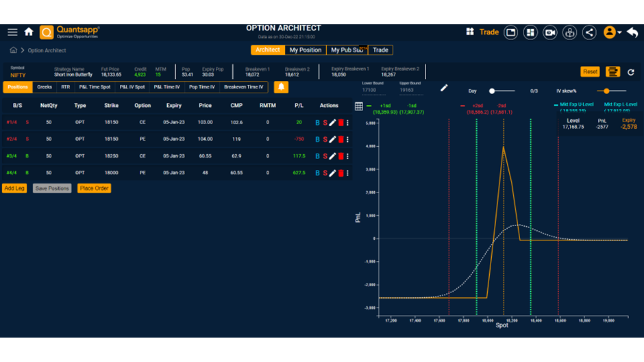Open more options for leg #4/4

pyautogui.click(x=347, y=173)
